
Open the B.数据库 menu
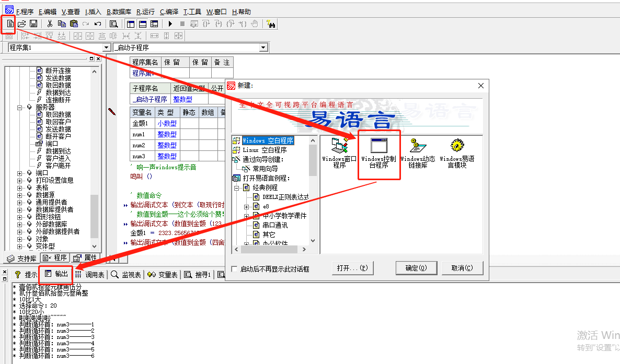click(119, 12)
